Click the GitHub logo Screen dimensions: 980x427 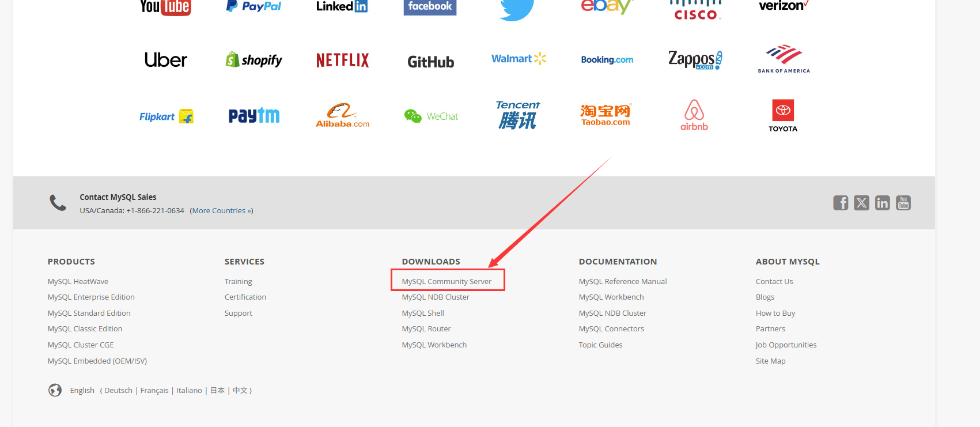tap(430, 62)
